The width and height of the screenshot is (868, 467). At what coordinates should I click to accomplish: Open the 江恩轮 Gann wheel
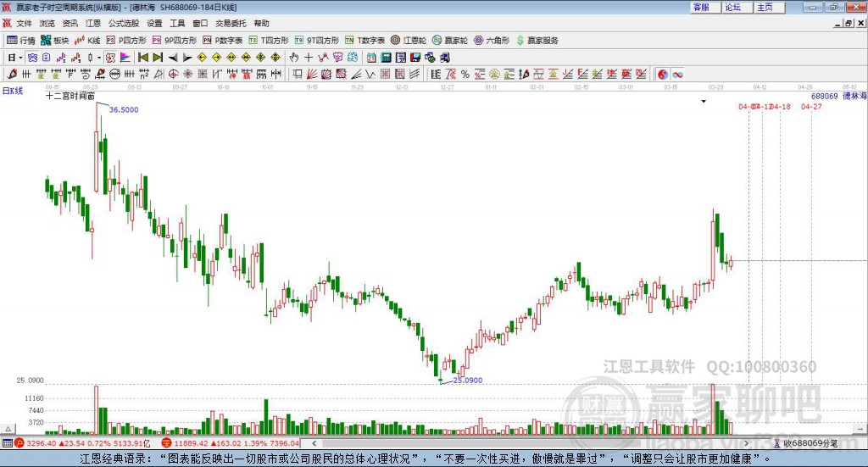click(x=409, y=41)
